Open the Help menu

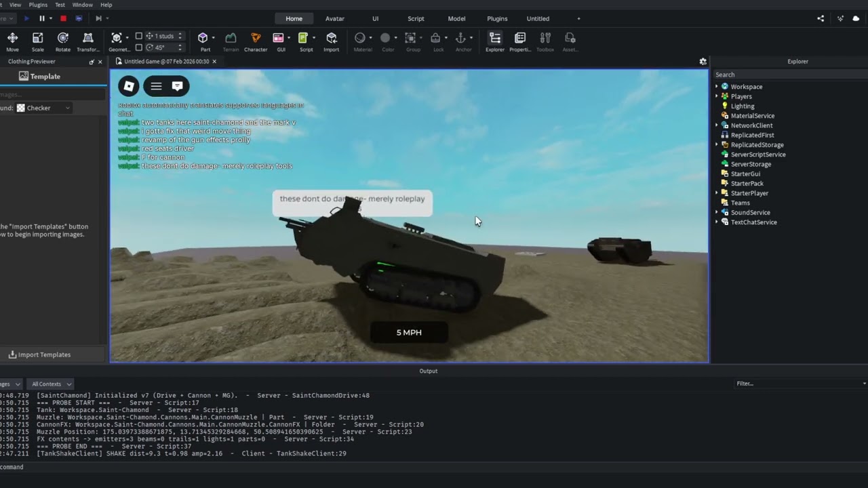point(106,5)
